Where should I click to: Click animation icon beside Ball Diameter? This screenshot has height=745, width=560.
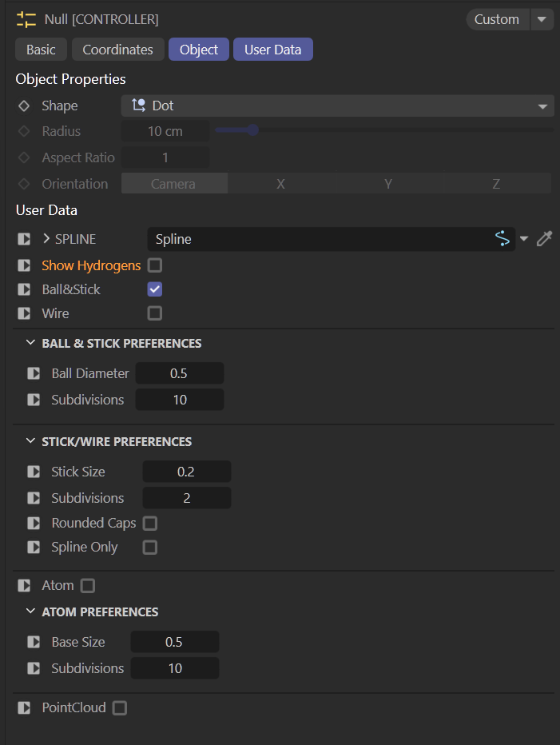click(34, 373)
